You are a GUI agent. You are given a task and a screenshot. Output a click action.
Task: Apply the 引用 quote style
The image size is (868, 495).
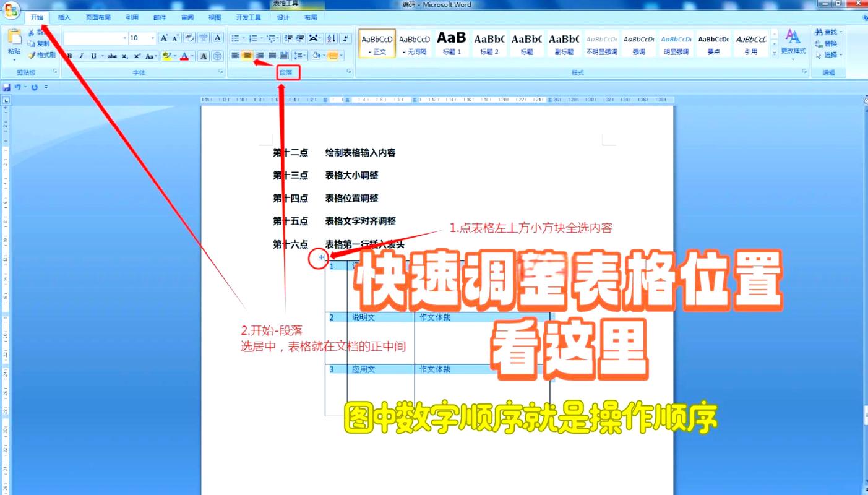751,43
